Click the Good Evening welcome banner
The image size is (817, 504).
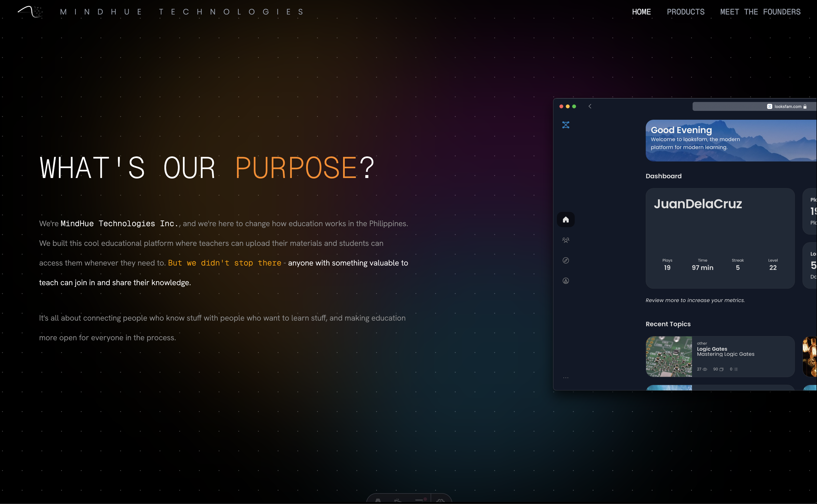click(731, 141)
